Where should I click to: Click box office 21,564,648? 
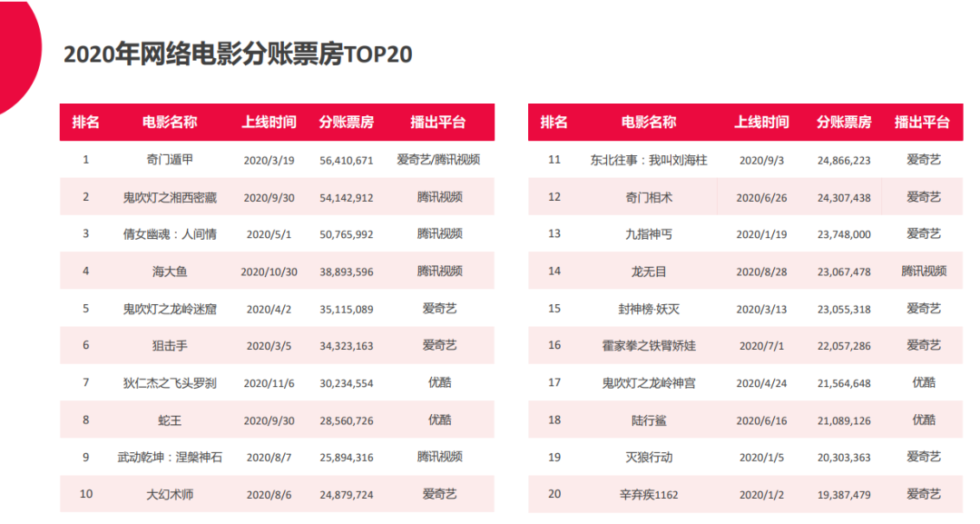(844, 383)
